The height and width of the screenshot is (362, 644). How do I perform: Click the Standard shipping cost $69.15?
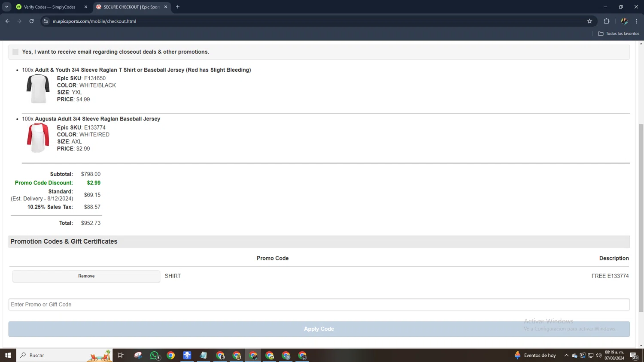[x=92, y=195]
